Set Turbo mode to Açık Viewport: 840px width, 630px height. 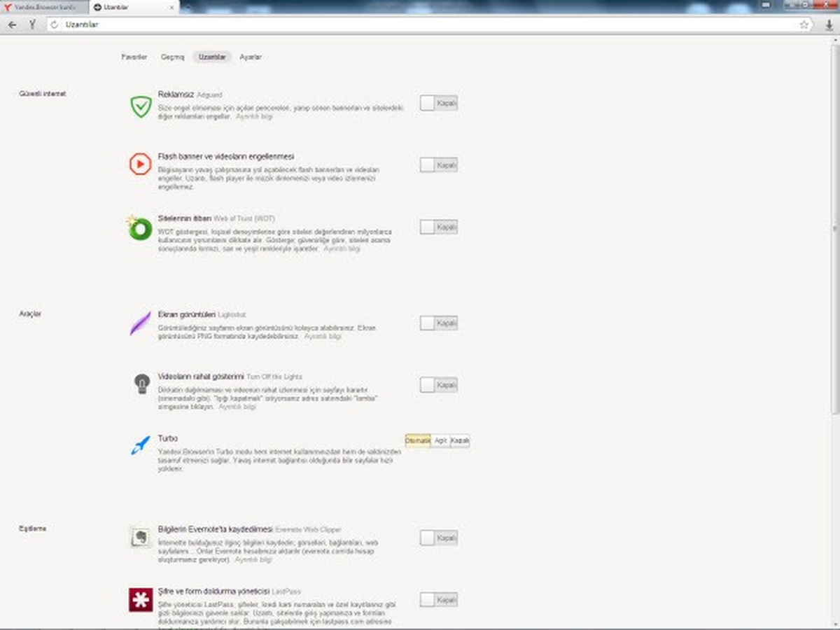[440, 441]
